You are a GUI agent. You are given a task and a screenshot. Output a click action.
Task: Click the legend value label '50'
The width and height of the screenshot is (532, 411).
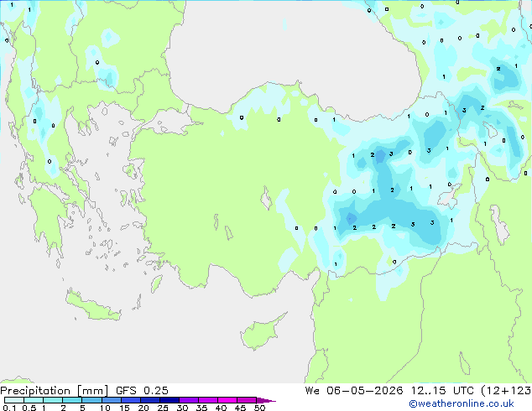tap(259, 408)
